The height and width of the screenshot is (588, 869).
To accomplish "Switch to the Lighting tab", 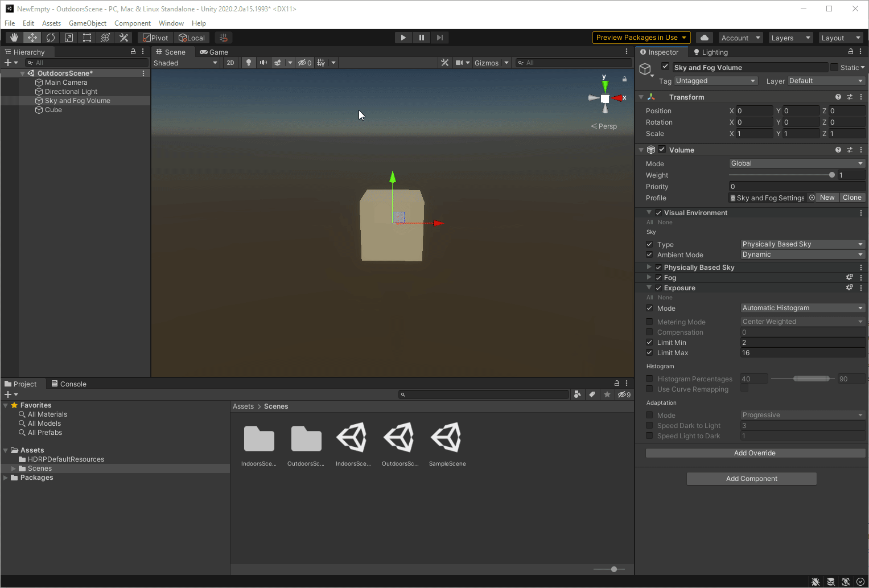I will [711, 52].
